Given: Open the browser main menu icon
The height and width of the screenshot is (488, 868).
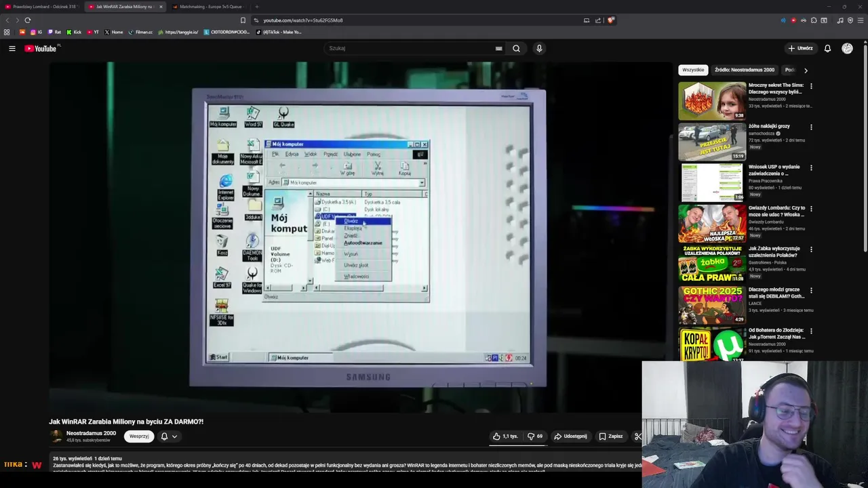Looking at the screenshot, I should tap(860, 20).
